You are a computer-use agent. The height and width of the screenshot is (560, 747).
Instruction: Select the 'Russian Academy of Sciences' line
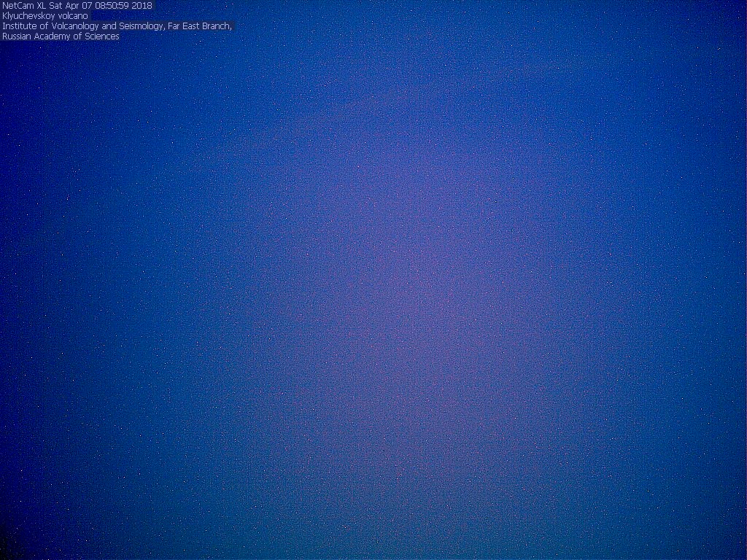[x=61, y=36]
